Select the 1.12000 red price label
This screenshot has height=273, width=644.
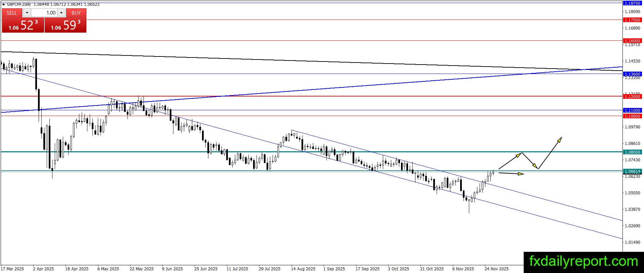[x=632, y=96]
